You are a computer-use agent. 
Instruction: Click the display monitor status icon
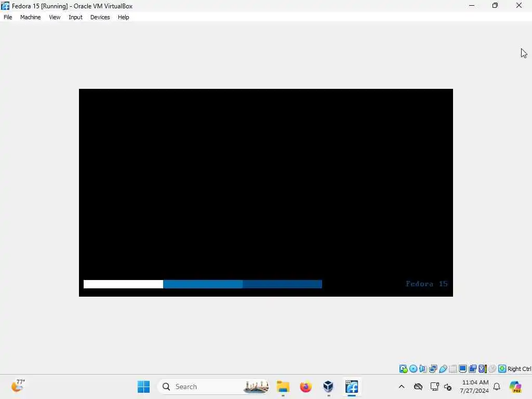(462, 369)
